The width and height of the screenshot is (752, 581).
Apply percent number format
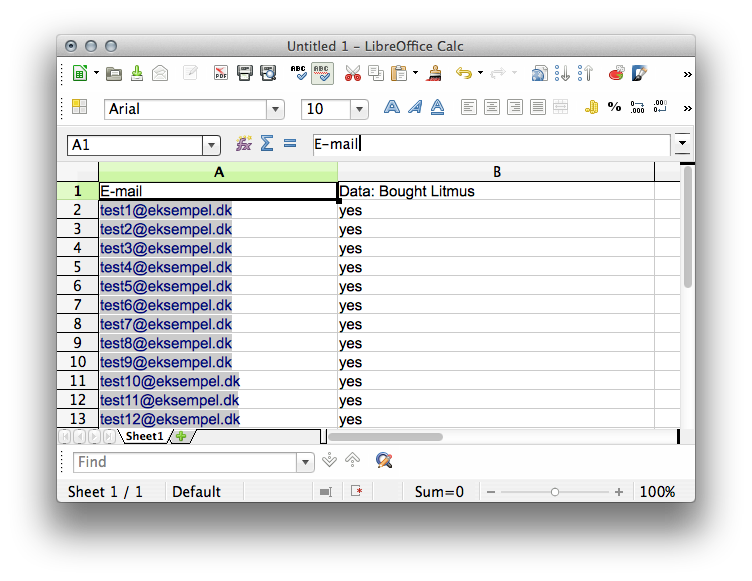(614, 107)
